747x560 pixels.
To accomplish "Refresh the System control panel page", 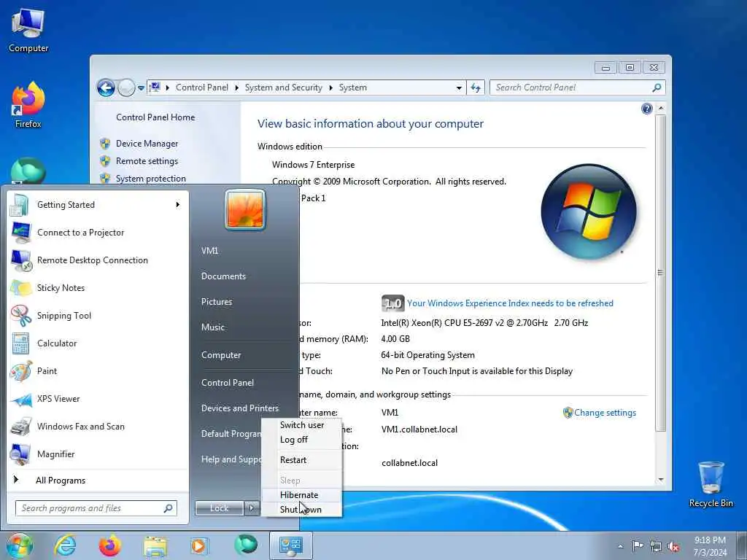I will point(476,87).
